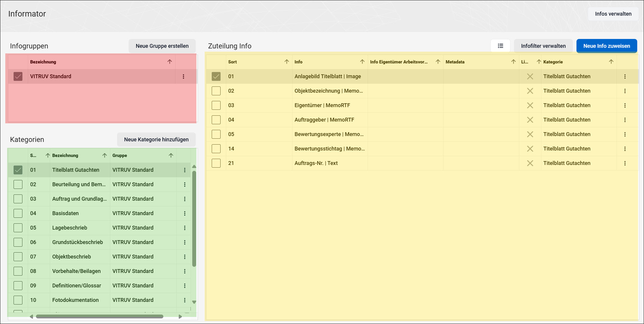Select the Objektbeschrieb category row
644x324 pixels.
point(99,257)
